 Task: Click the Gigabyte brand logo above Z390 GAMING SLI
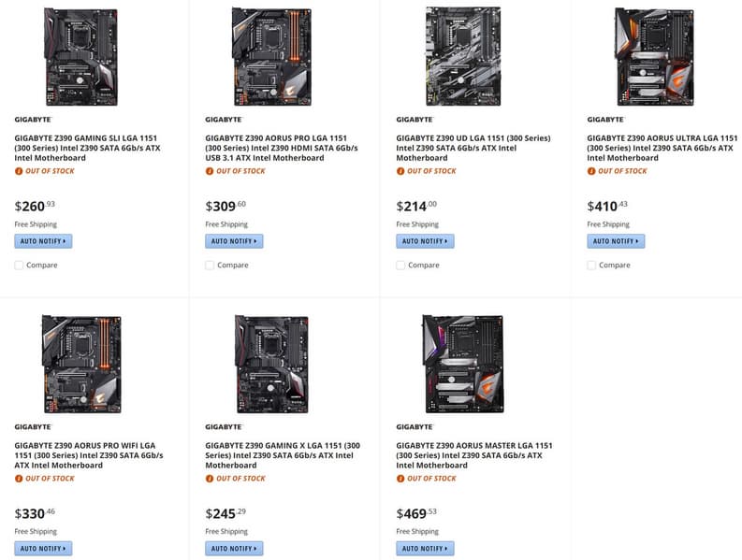[x=34, y=120]
